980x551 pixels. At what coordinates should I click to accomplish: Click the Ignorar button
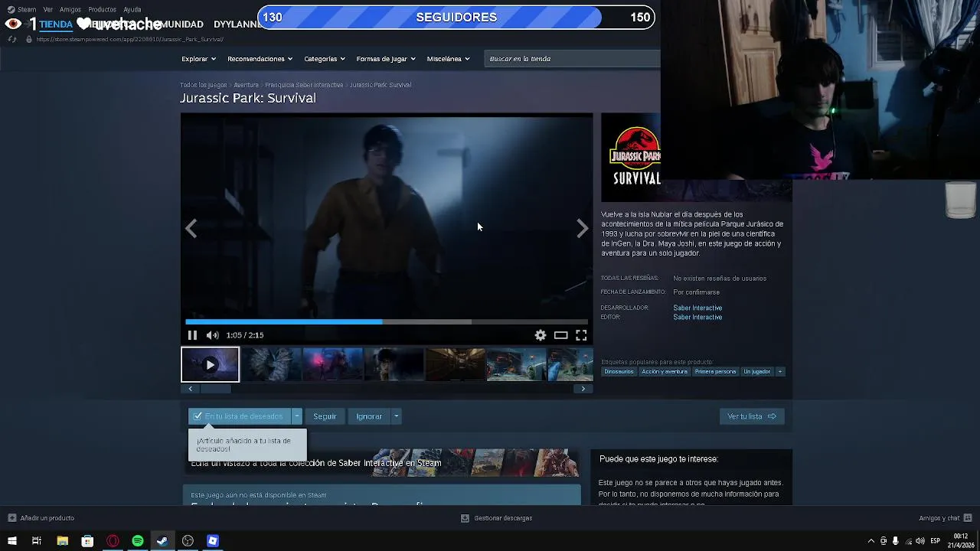click(x=369, y=416)
